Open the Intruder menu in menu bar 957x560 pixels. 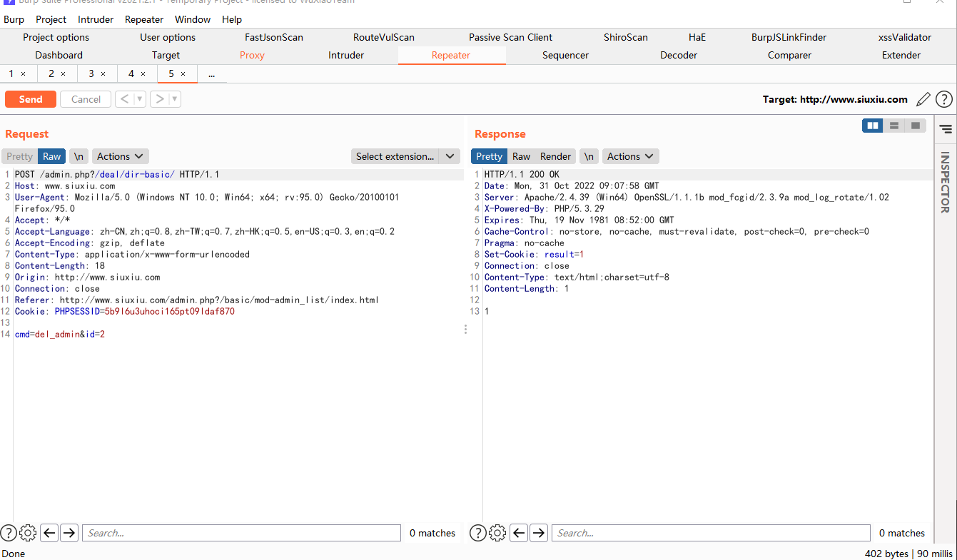coord(96,19)
